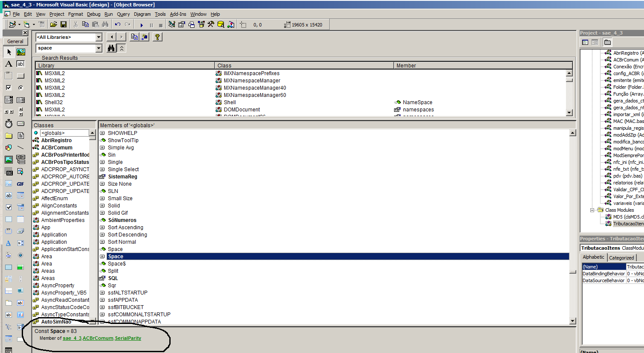Screen dimensions: 644x353
Task: Click the Search binoculars button in Object Browser
Action: 111,48
